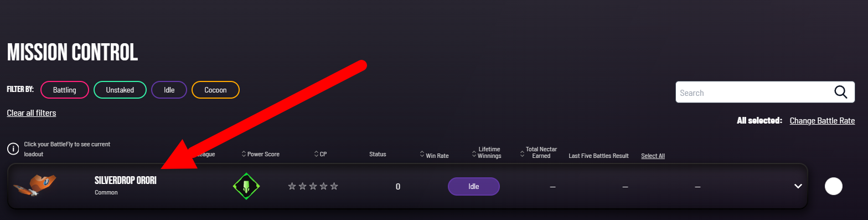Enable the Cocoon filter

215,90
